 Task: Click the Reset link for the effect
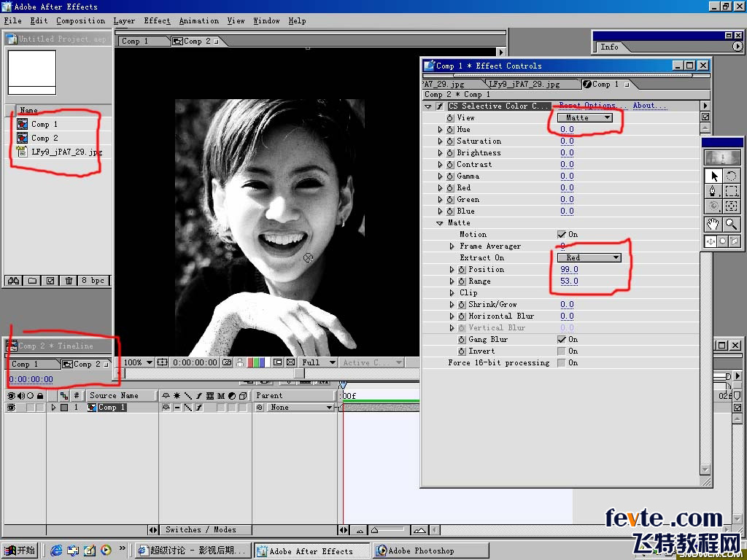[x=570, y=106]
